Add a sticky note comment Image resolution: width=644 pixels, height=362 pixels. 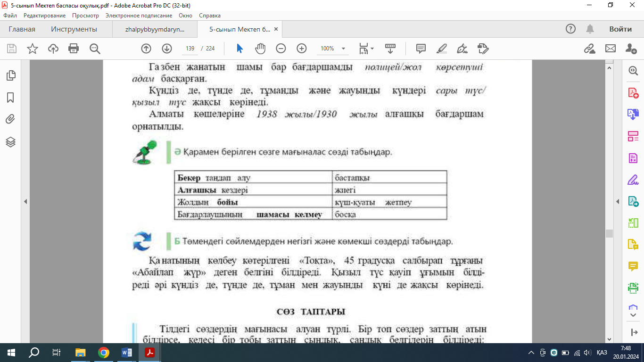click(x=421, y=49)
